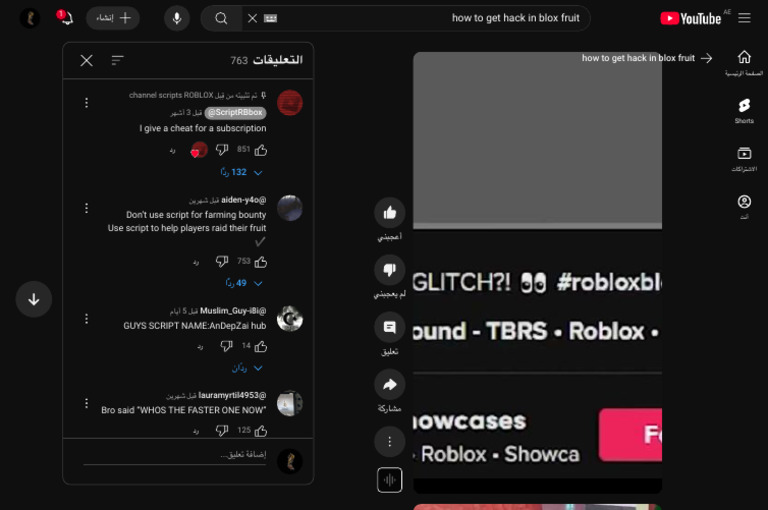The width and height of the screenshot is (768, 510).
Task: Click the YouTube logo
Action: tap(691, 19)
